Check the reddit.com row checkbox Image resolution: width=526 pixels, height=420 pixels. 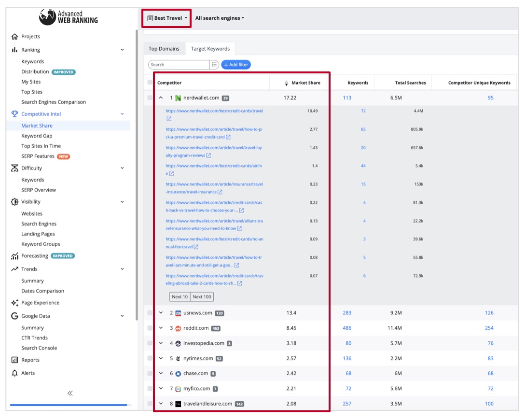pyautogui.click(x=150, y=328)
